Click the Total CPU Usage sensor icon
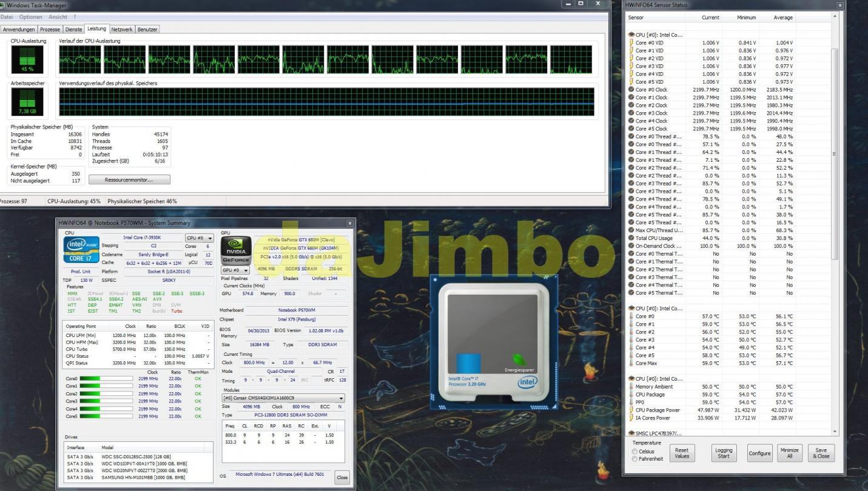Viewport: 868px width, 491px height. [631, 238]
